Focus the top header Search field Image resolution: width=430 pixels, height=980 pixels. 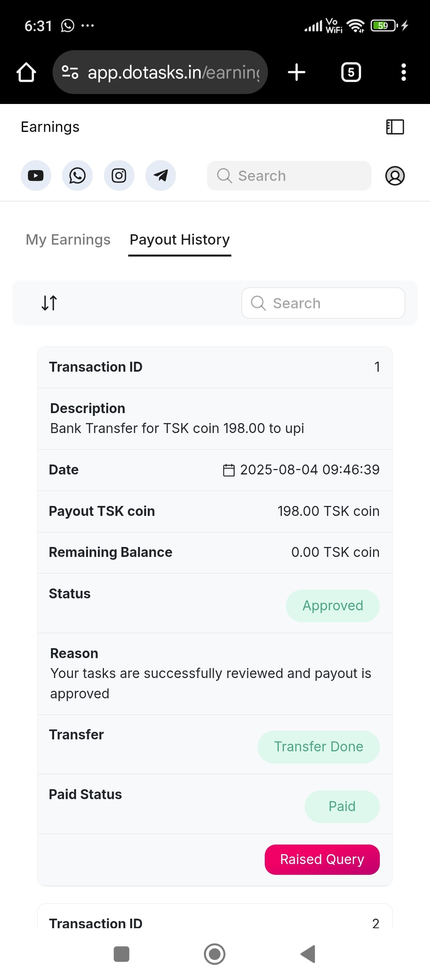point(289,176)
